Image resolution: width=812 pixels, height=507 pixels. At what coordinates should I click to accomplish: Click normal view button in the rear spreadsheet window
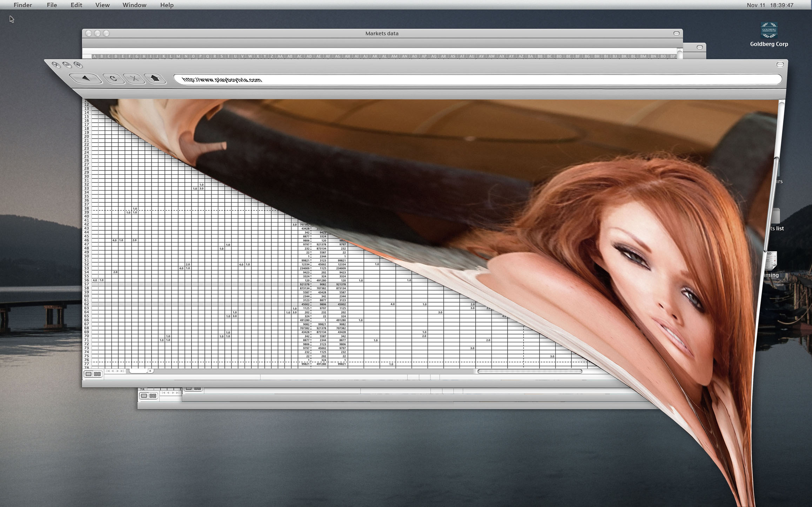click(x=144, y=396)
